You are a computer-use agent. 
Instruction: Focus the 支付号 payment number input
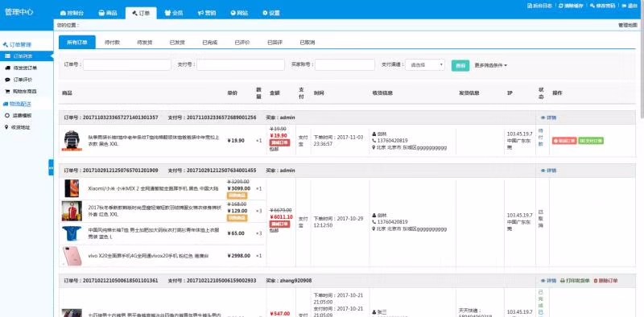click(241, 65)
